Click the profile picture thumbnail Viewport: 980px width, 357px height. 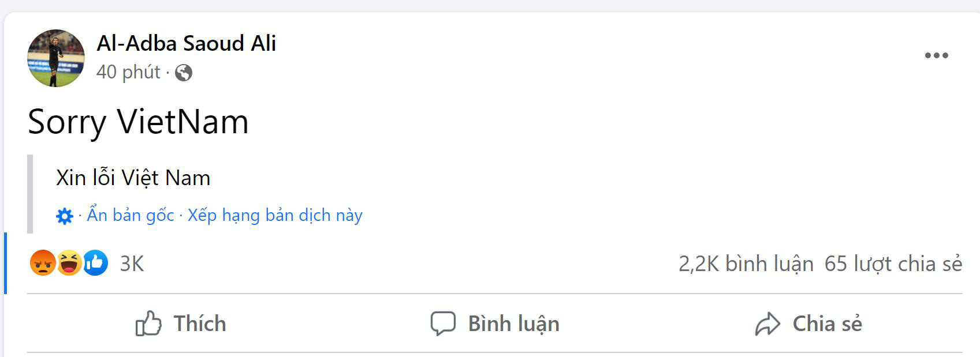coord(55,57)
